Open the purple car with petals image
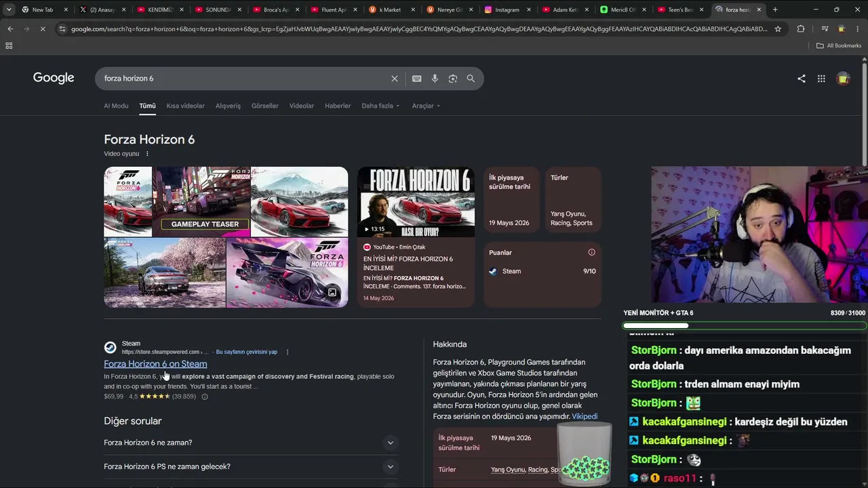 tap(287, 272)
